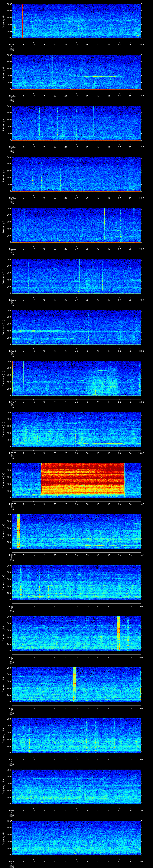Click the "11:02:00" start time label

12,96
